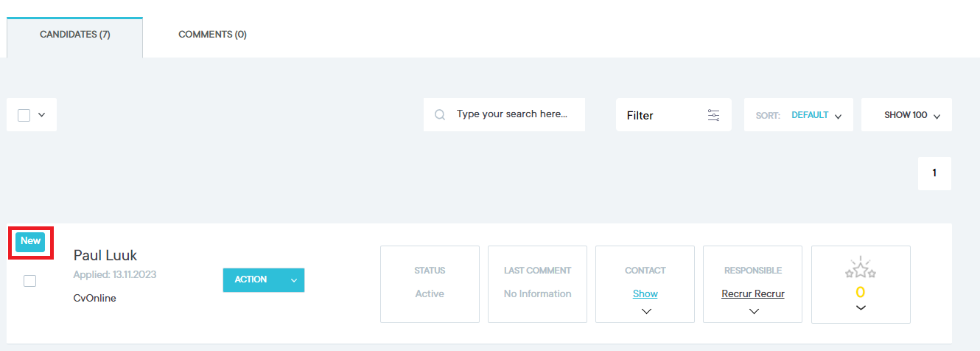Expand the select-all dropdown arrow
The width and height of the screenshot is (980, 351).
coord(42,115)
